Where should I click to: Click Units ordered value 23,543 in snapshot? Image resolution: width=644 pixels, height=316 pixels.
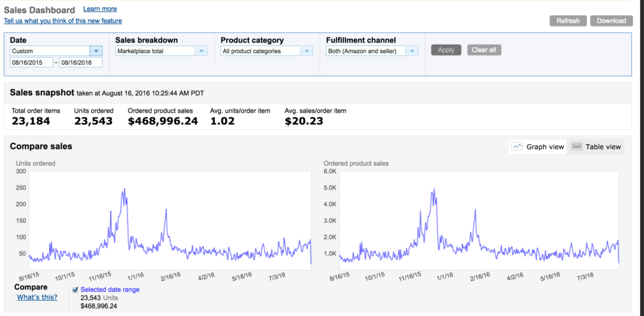coord(93,121)
